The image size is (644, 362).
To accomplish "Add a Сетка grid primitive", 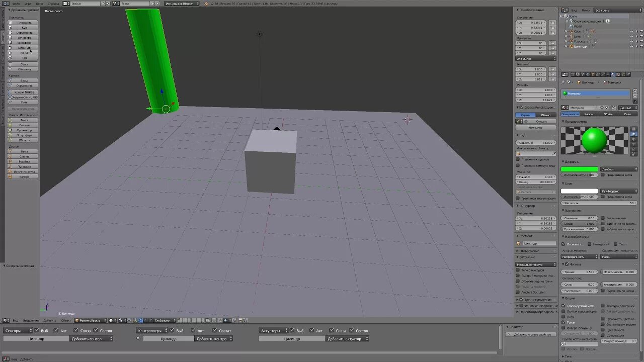I will (x=23, y=64).
